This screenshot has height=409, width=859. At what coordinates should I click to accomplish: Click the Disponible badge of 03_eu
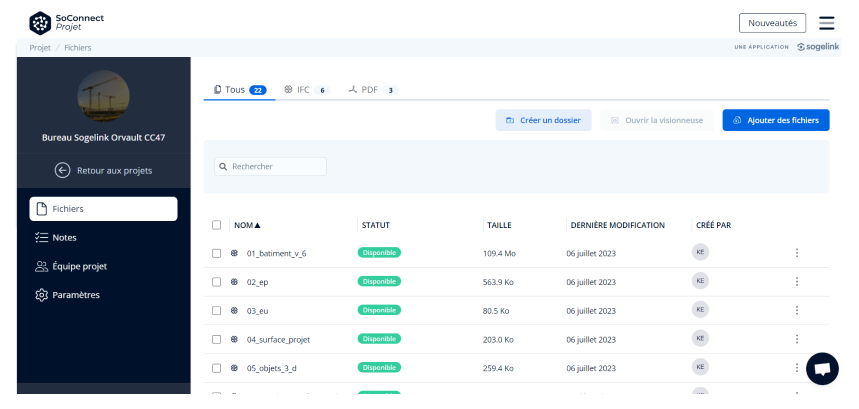(x=379, y=310)
